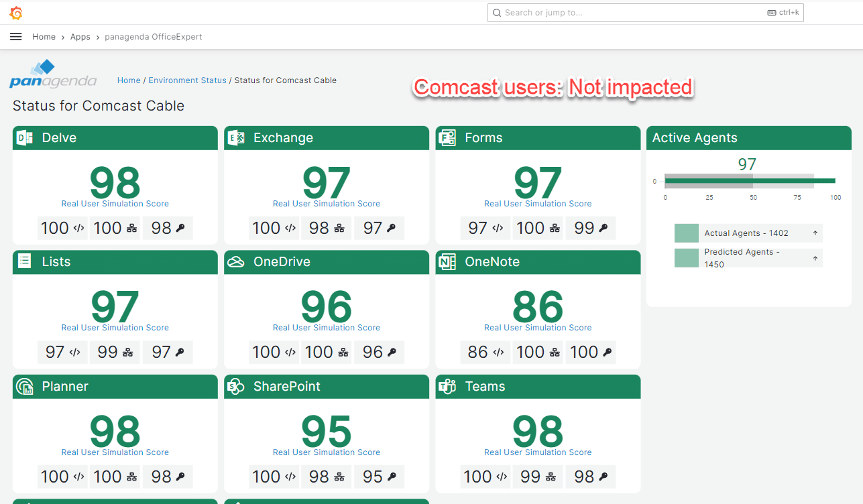Click the Delve app icon
This screenshot has height=504, width=863.
coord(25,138)
